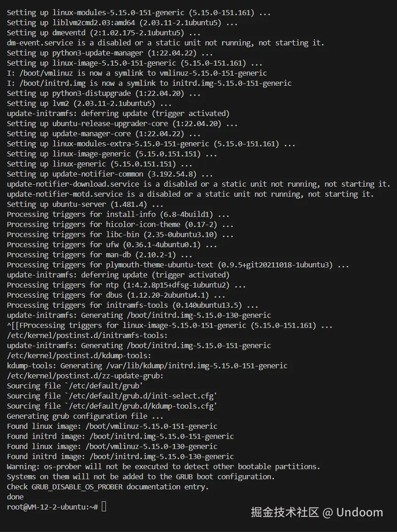Click the /etc/default/grub.d/init-select.cfg sourcing line
Image resolution: width=397 pixels, height=532 pixels.
112,396
